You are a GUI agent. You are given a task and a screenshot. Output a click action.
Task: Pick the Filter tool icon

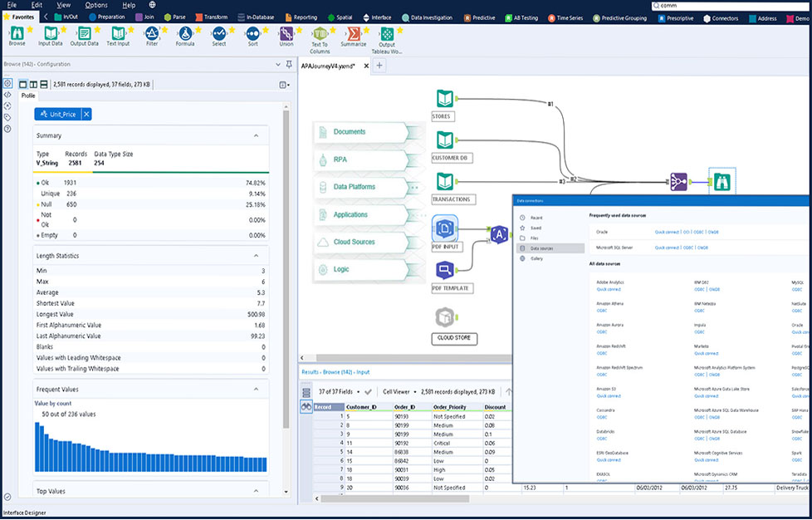pyautogui.click(x=151, y=33)
